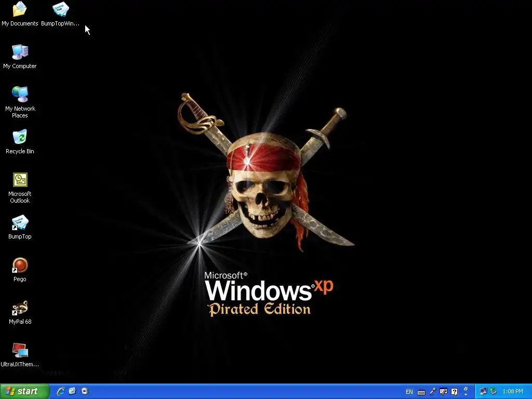Select the BumpTopWin... installer icon
The image size is (532, 399).
(x=60, y=14)
